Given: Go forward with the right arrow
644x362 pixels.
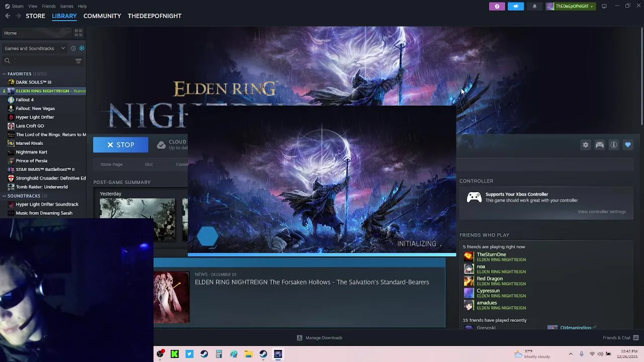Looking at the screenshot, I should [x=18, y=16].
